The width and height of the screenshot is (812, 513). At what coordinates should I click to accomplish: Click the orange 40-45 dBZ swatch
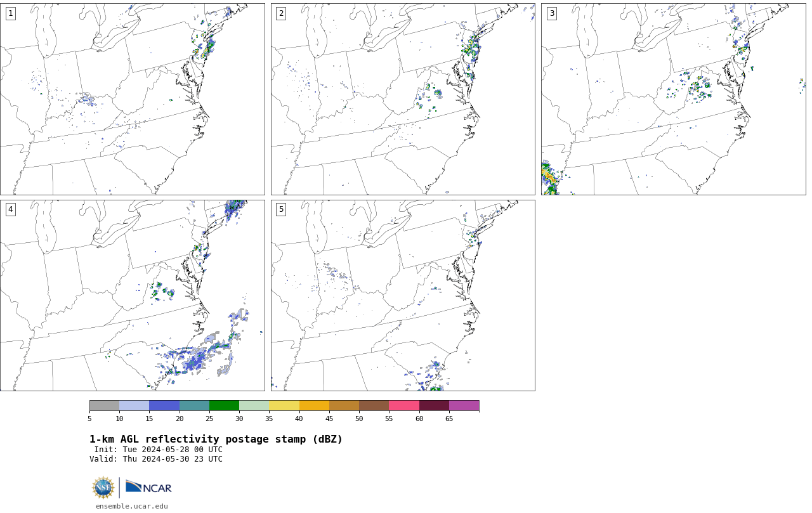[314, 406]
